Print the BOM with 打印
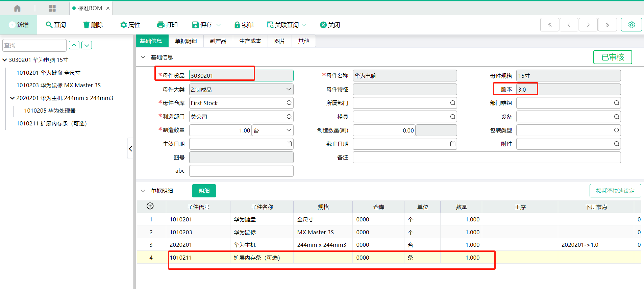The width and height of the screenshot is (644, 289). 168,25
